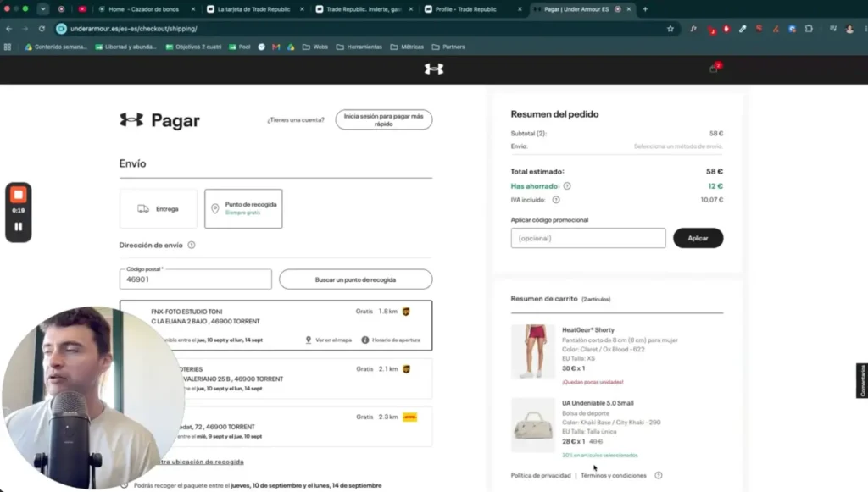
Task: Open Términos y condiciones link
Action: pos(614,475)
